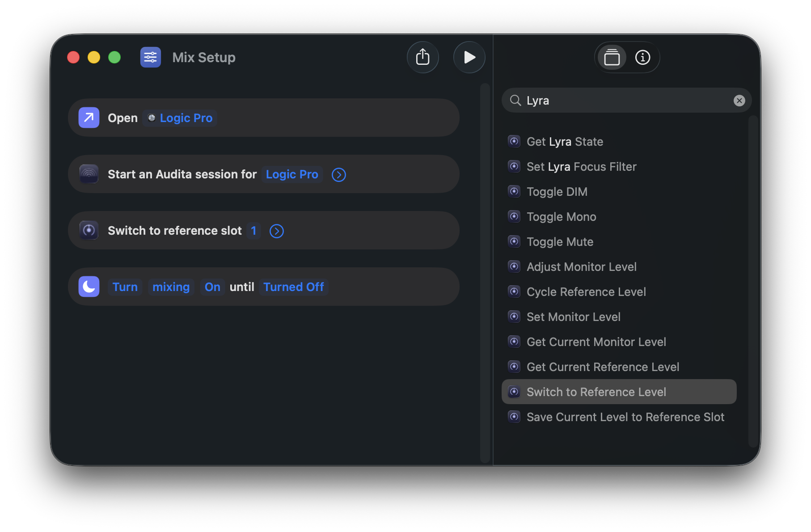
Task: Add Get Current Monitor Level action
Action: 619,342
